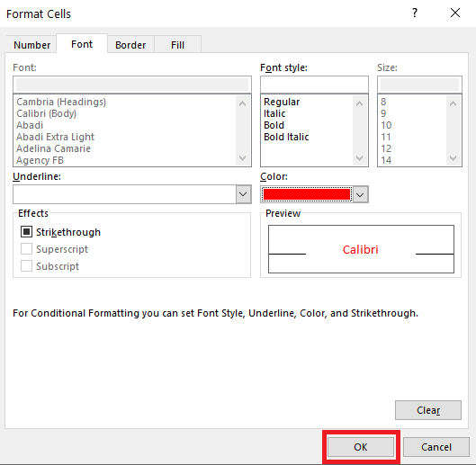The height and width of the screenshot is (465, 476).
Task: Click the Font style list scroll-down arrow
Action: click(x=359, y=158)
